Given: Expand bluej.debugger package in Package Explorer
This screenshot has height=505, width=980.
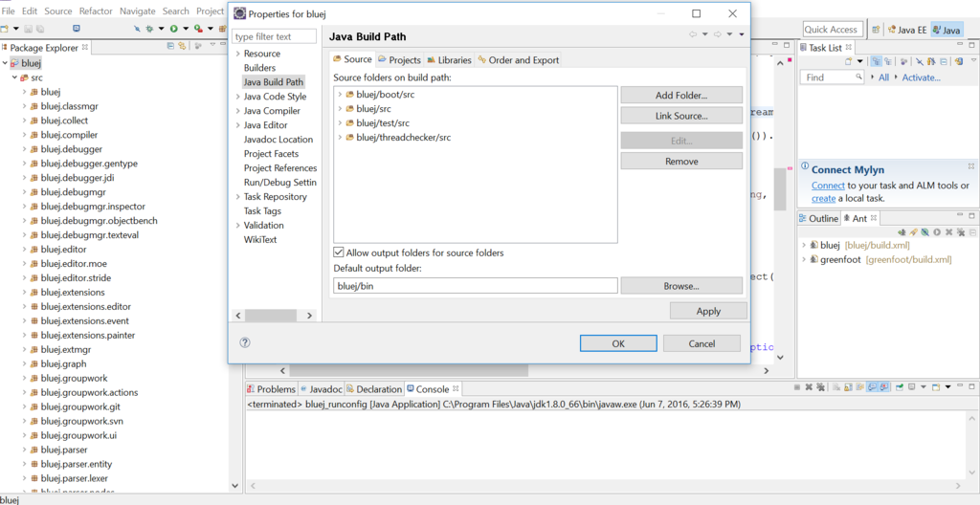Looking at the screenshot, I should 24,149.
